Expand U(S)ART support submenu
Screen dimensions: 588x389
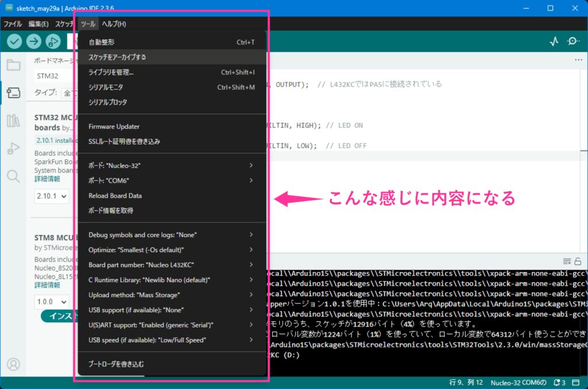[x=172, y=325]
